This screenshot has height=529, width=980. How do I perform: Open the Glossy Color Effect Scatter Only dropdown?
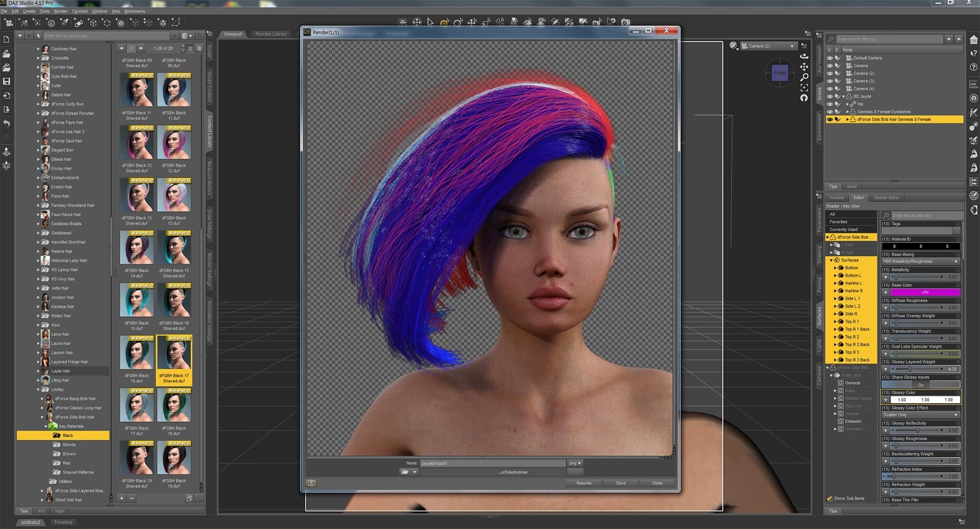tap(920, 415)
